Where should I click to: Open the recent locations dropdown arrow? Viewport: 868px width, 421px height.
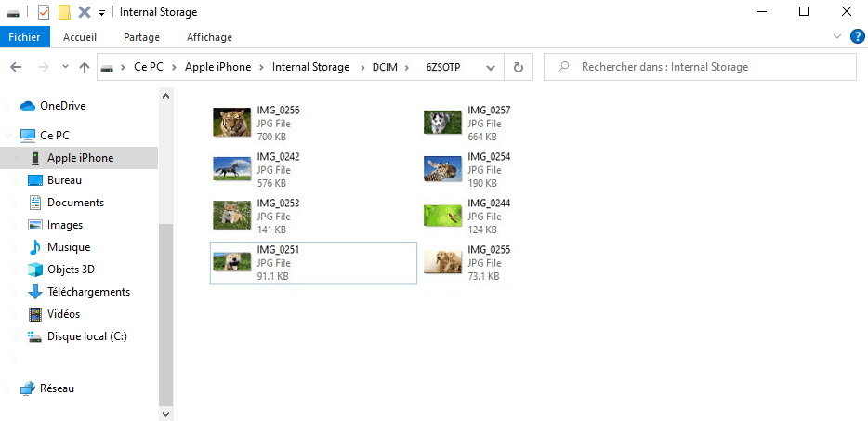65,67
